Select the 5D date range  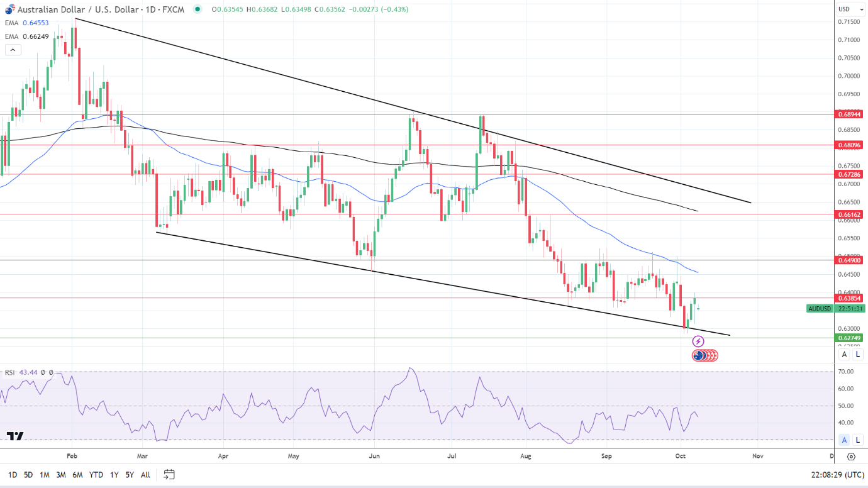click(28, 475)
